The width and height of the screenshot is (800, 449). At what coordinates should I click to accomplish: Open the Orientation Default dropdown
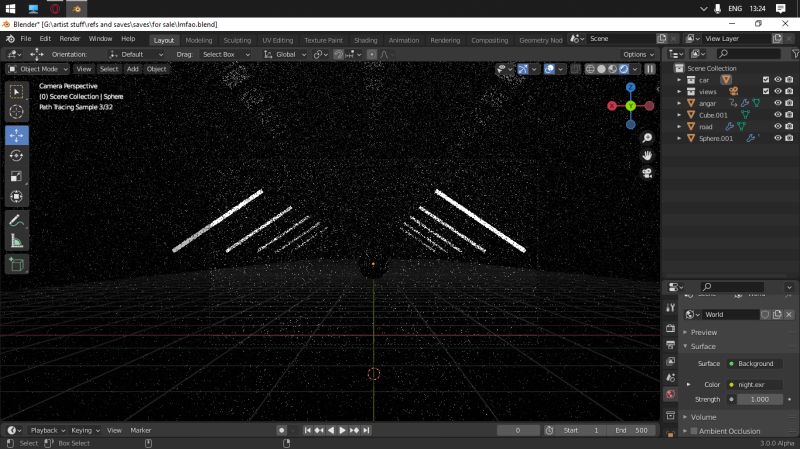(136, 54)
